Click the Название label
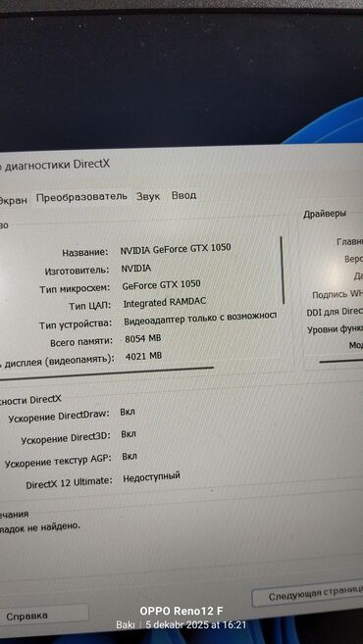This screenshot has width=363, height=644. [85, 253]
